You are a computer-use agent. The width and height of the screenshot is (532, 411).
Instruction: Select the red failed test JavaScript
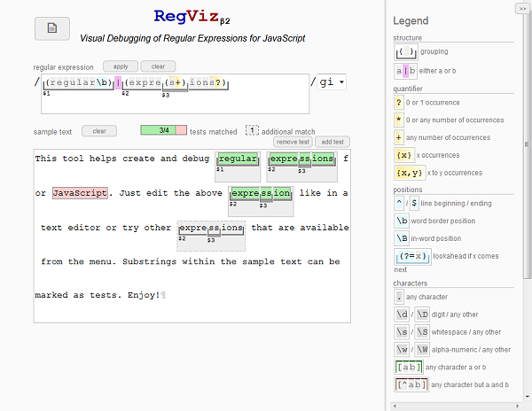coord(80,193)
